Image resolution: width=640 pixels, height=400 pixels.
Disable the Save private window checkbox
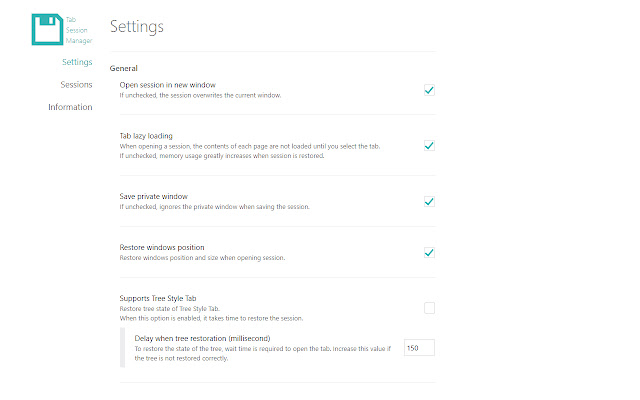428,201
